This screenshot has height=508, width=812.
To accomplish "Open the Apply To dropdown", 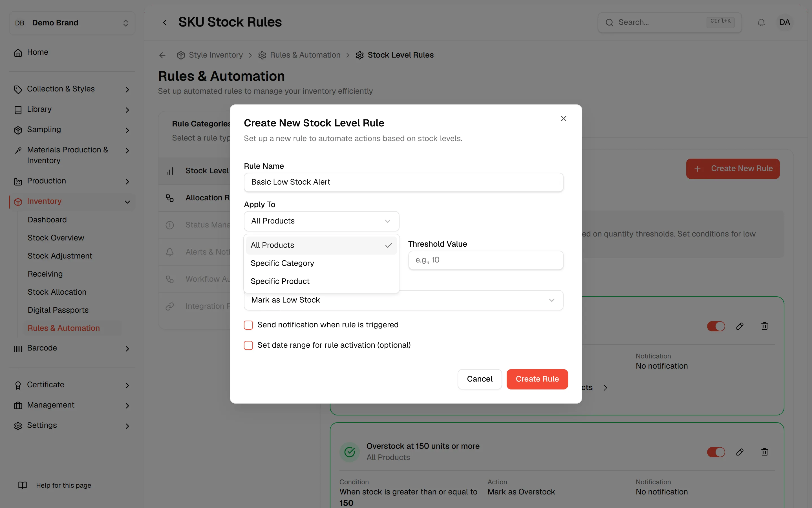I will click(x=321, y=221).
